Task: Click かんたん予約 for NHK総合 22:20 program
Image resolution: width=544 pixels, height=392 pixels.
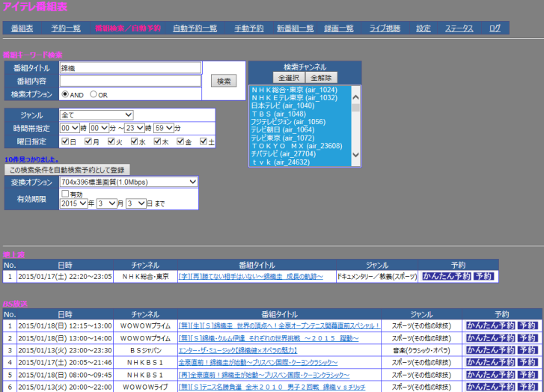Action: (x=447, y=276)
